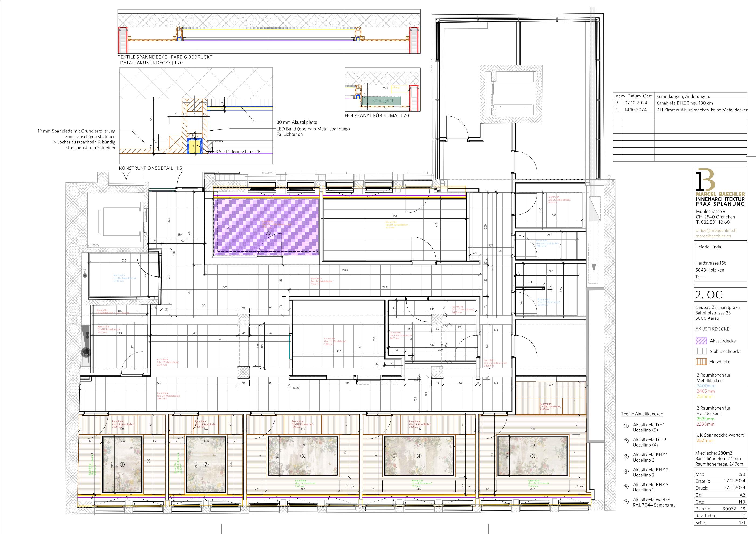
Task: Click the 2. OG floor title
Action: pos(709,295)
